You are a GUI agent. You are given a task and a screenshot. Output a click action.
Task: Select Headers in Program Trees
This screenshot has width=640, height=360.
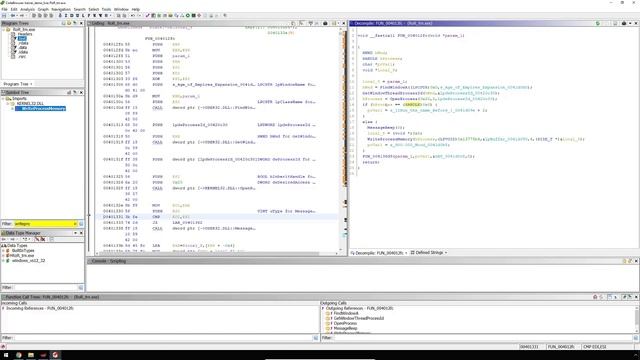coord(24,34)
